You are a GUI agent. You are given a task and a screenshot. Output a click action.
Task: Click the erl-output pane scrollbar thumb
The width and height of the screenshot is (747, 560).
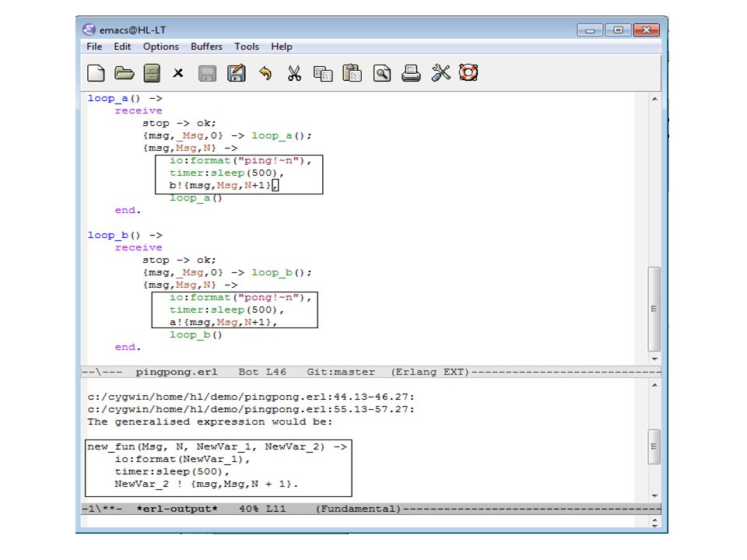tap(654, 446)
